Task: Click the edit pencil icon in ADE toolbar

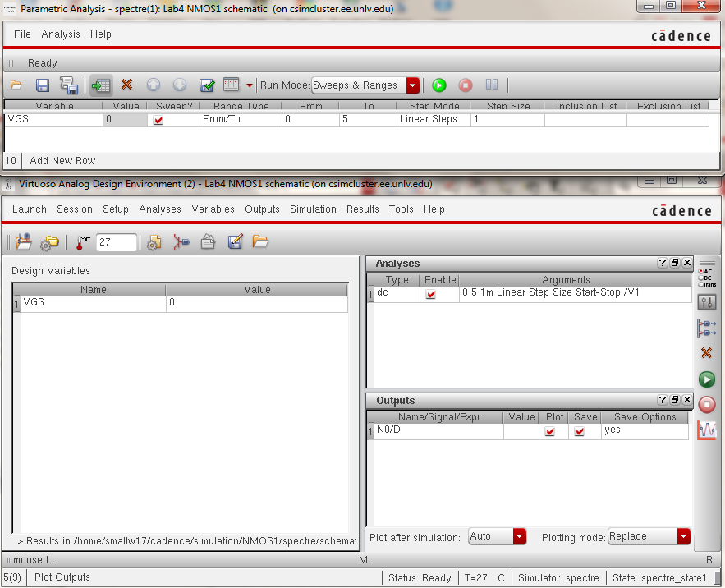Action: 235,241
